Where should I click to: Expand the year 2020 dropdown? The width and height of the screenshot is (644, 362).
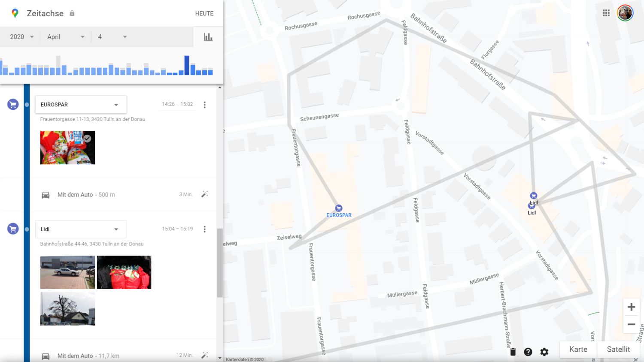pyautogui.click(x=22, y=37)
